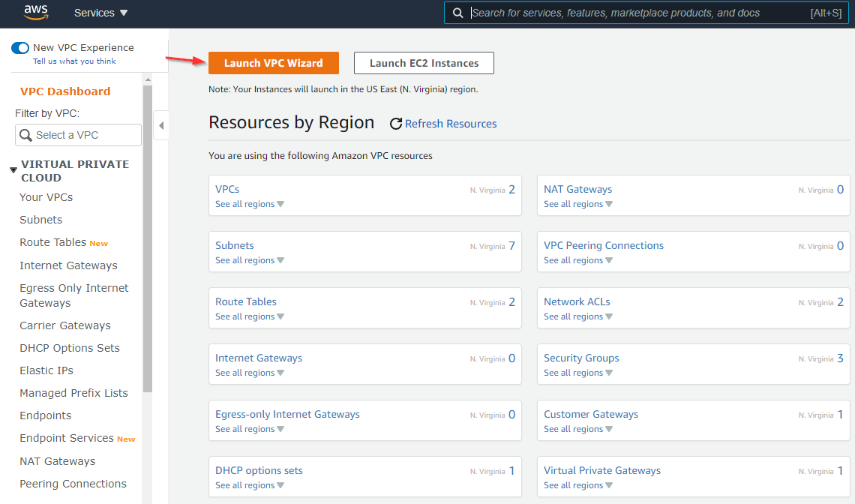The image size is (855, 504).
Task: Open the VPCs resource card link
Action: (x=227, y=189)
